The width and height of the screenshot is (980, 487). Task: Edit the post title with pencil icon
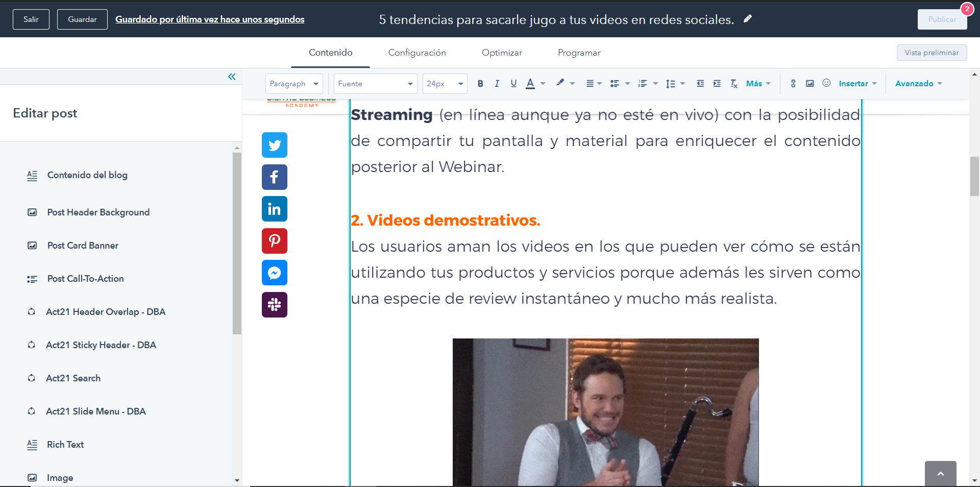point(748,19)
